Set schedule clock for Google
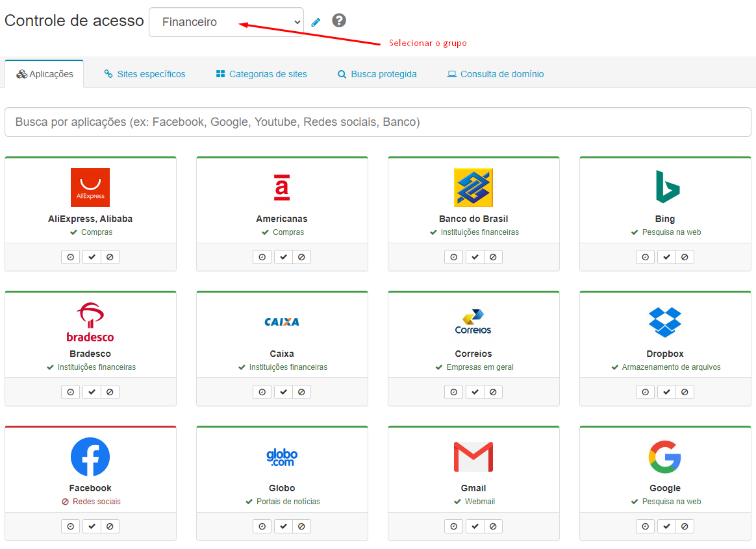Viewport: 756px width, 549px height. click(x=645, y=526)
